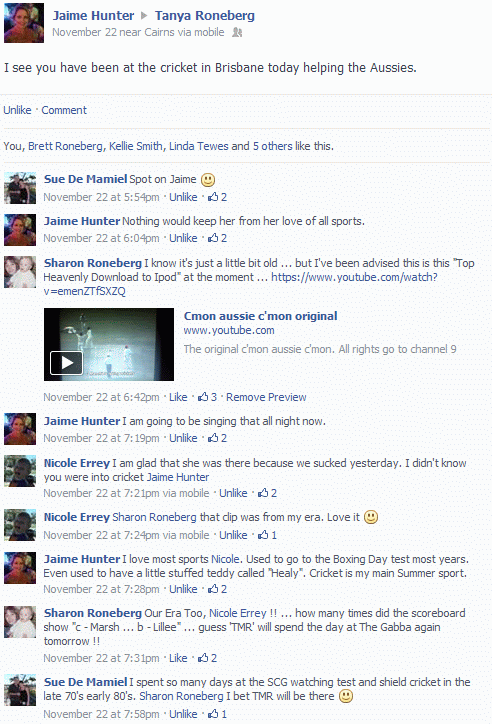Click Sue De Mamiel's avatar on first comment

pyautogui.click(x=20, y=188)
